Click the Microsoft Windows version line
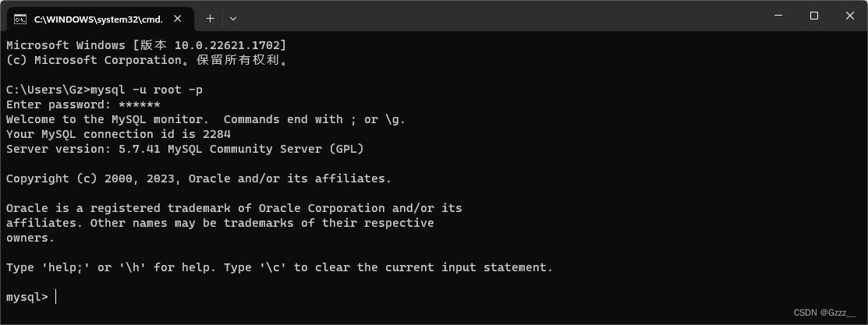The height and width of the screenshot is (325, 868). click(x=146, y=45)
